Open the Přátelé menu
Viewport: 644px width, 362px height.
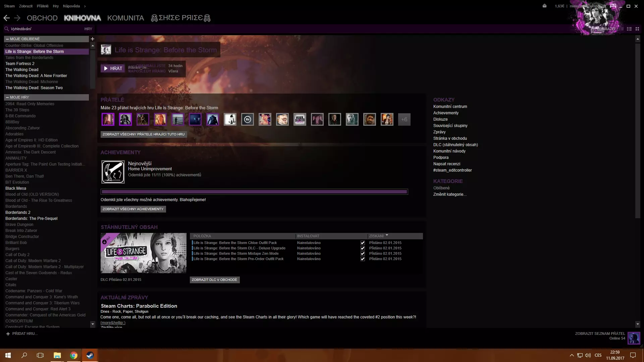point(43,6)
